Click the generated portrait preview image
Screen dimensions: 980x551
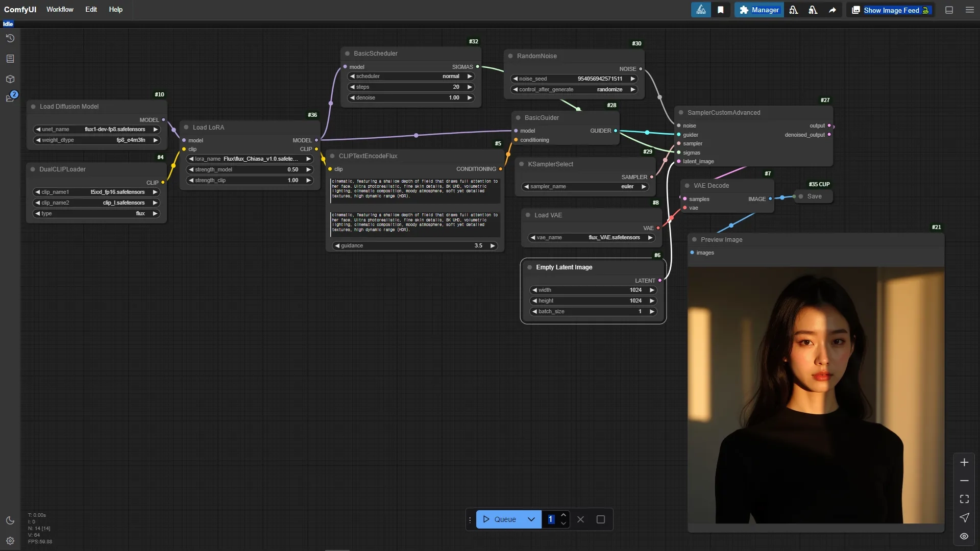click(816, 395)
